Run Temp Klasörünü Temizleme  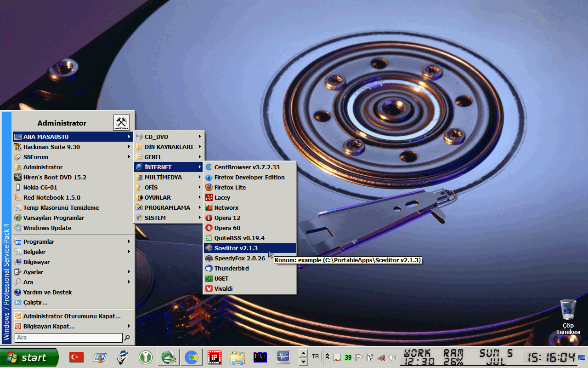73,207
